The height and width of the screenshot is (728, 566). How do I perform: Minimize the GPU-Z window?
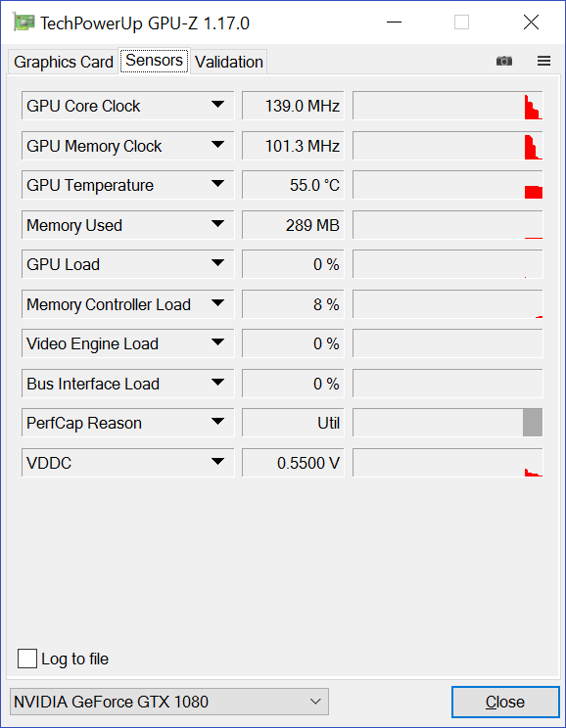coord(394,22)
